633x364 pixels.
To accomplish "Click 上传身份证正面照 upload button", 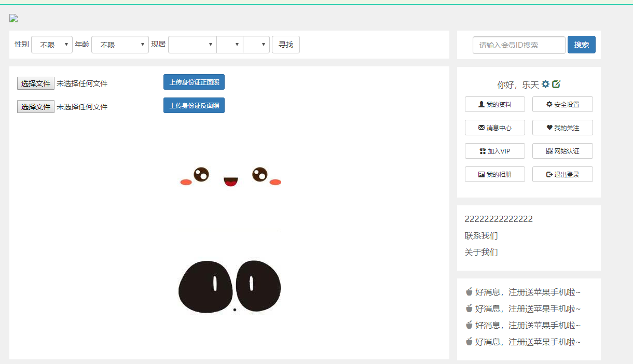I will 194,82.
